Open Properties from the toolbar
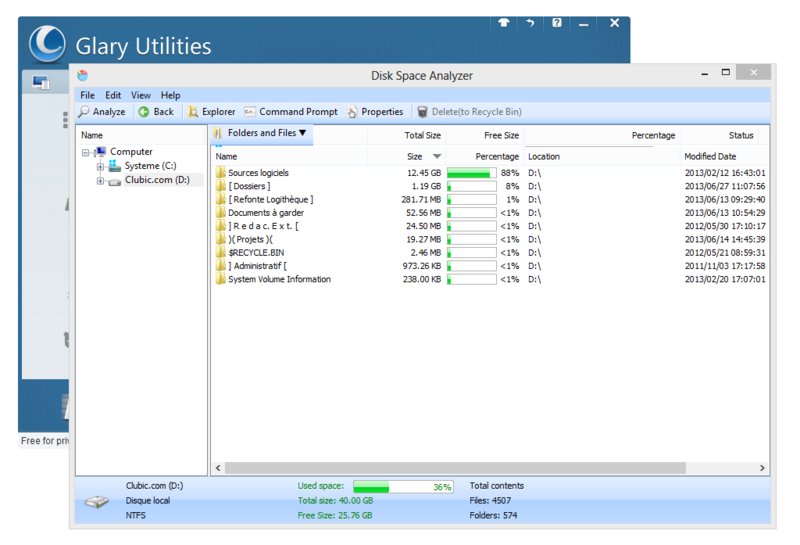Viewport: 800px width, 545px height. [375, 112]
